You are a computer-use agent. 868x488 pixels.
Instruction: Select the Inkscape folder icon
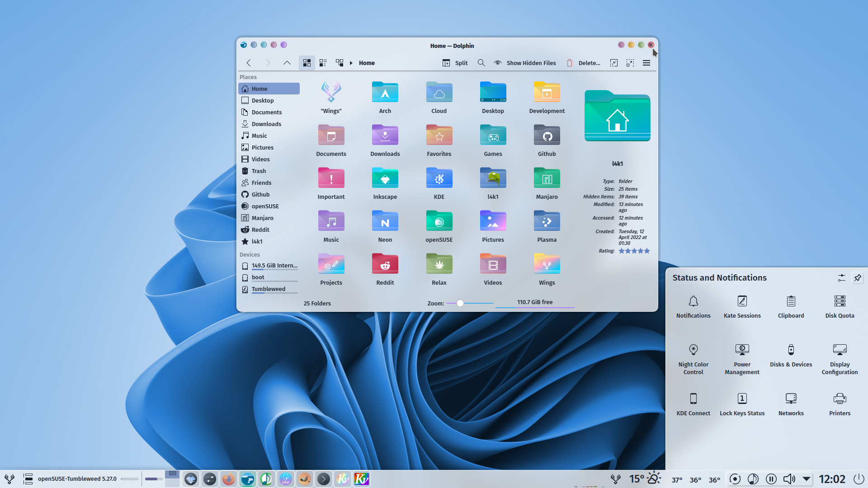(385, 178)
